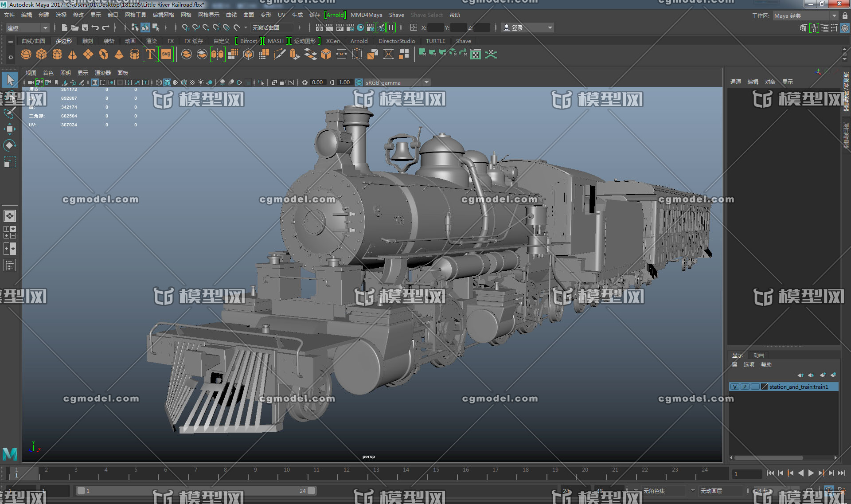This screenshot has width=851, height=504.
Task: Open the 建模 menu set dropdown
Action: [27, 27]
